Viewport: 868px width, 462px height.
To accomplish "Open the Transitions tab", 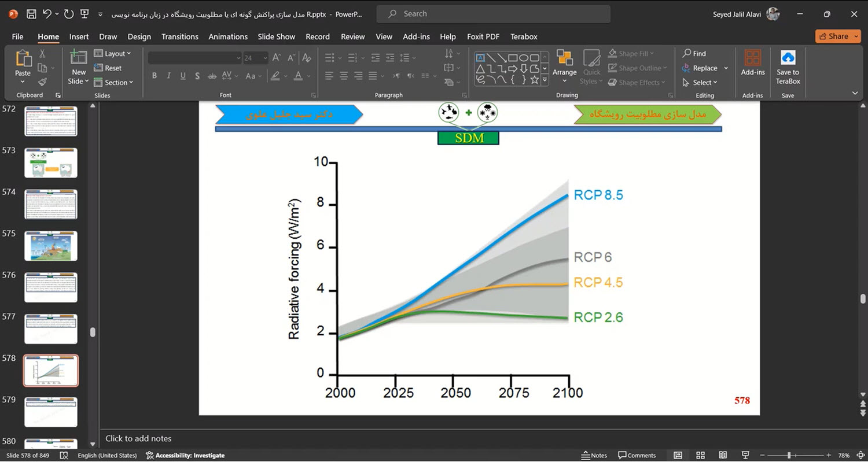I will (x=179, y=36).
